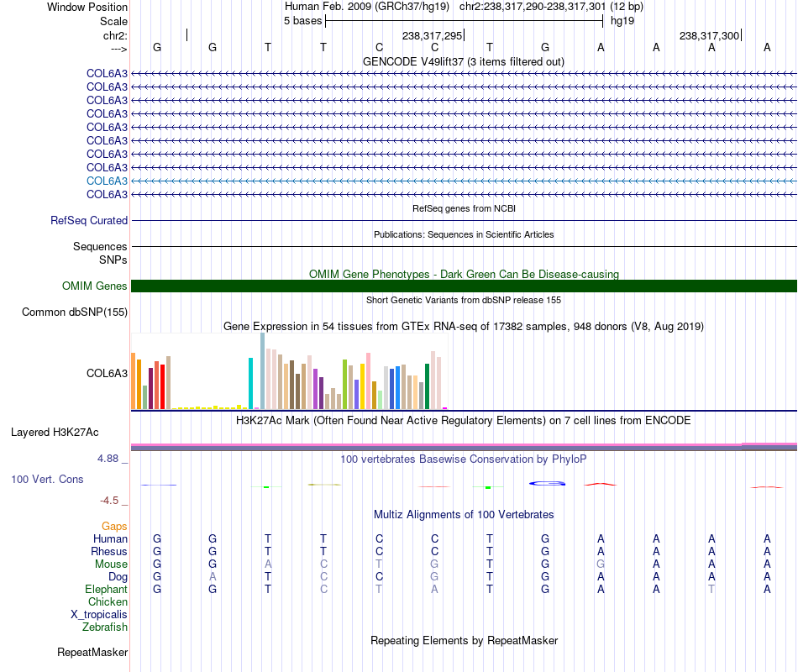Select the Chicken alignment row label
The width and height of the screenshot is (798, 672).
tap(108, 601)
